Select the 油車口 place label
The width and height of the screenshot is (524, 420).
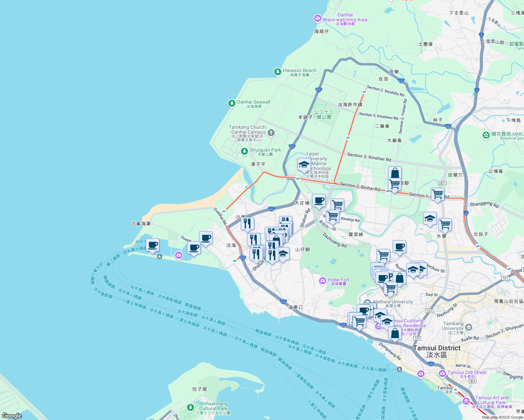tap(295, 307)
